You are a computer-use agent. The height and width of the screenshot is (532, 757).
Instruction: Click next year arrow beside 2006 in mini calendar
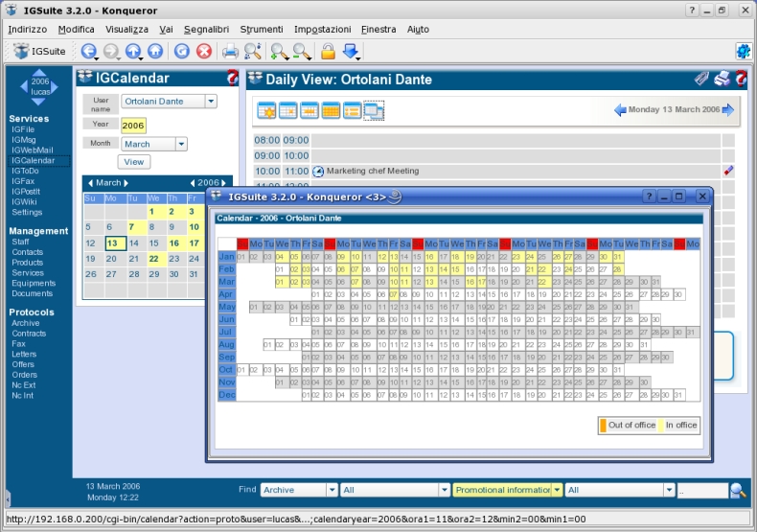coord(223,183)
